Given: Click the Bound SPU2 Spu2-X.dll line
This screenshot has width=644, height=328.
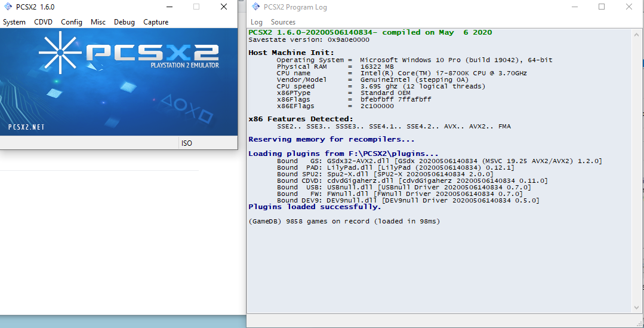Looking at the screenshot, I should pyautogui.click(x=385, y=174).
